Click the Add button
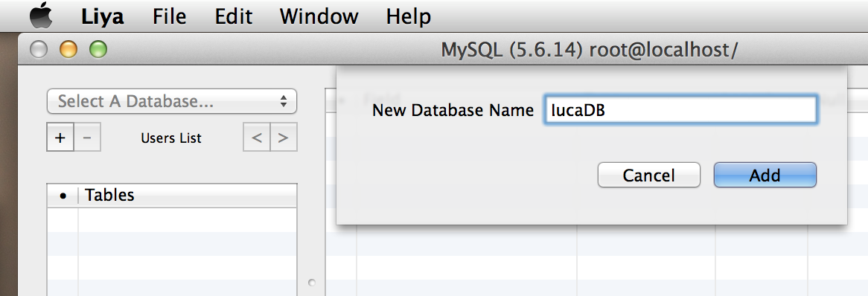This screenshot has height=296, width=868. point(765,176)
